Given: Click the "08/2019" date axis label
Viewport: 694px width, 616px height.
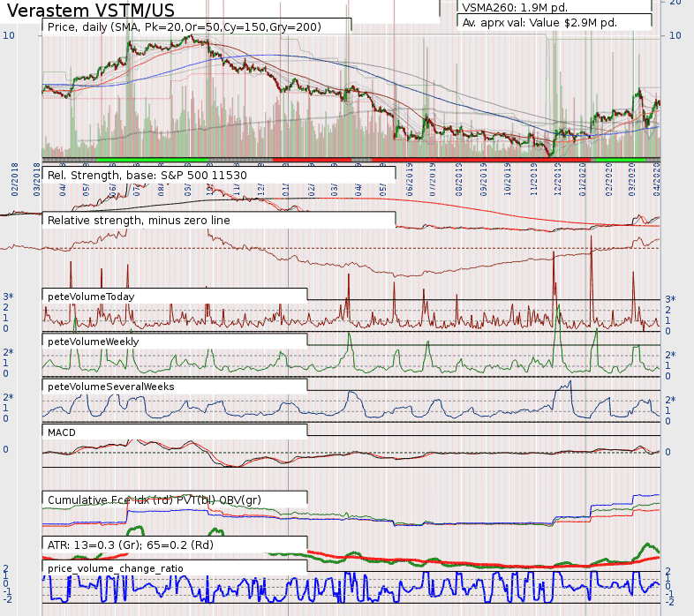Looking at the screenshot, I should coord(458,180).
